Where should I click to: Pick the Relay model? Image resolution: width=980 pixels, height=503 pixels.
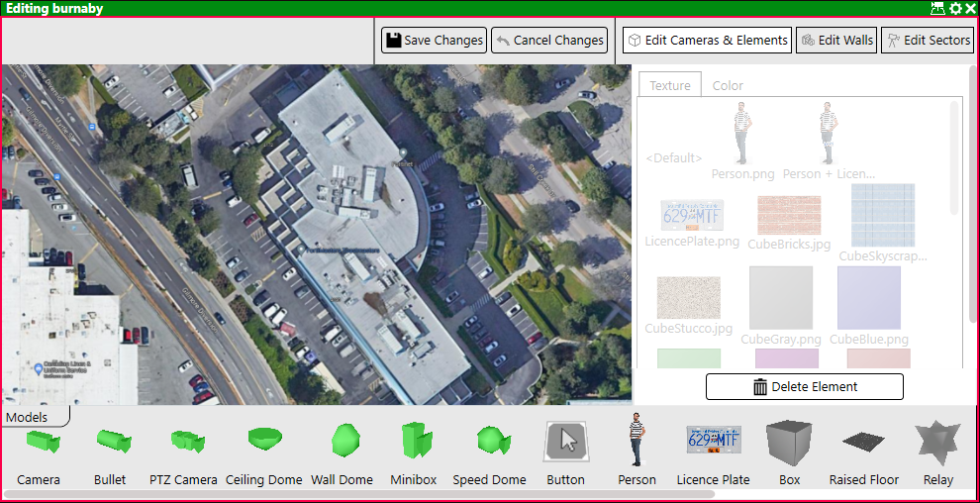937,443
